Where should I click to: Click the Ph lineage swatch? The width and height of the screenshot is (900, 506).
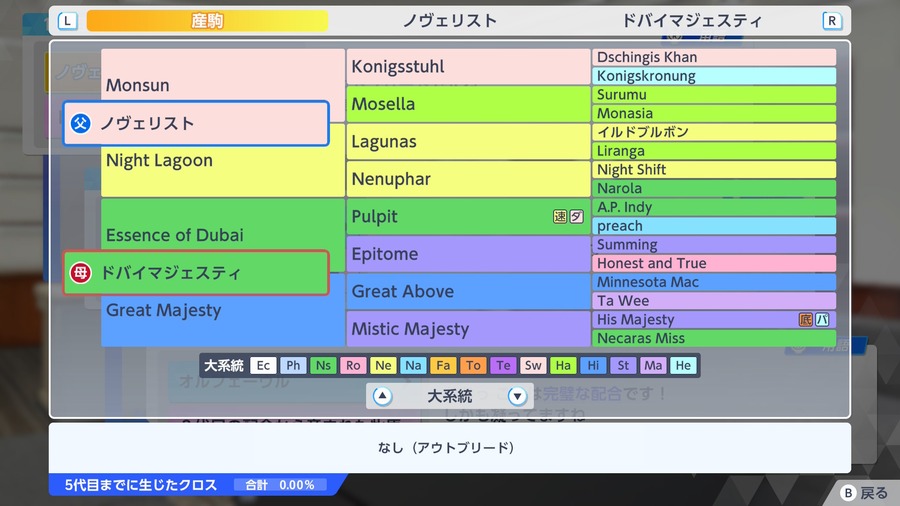point(293,365)
